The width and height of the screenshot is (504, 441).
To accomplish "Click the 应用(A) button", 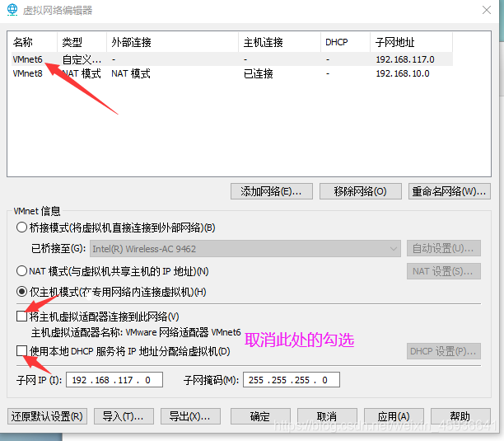I will point(394,416).
